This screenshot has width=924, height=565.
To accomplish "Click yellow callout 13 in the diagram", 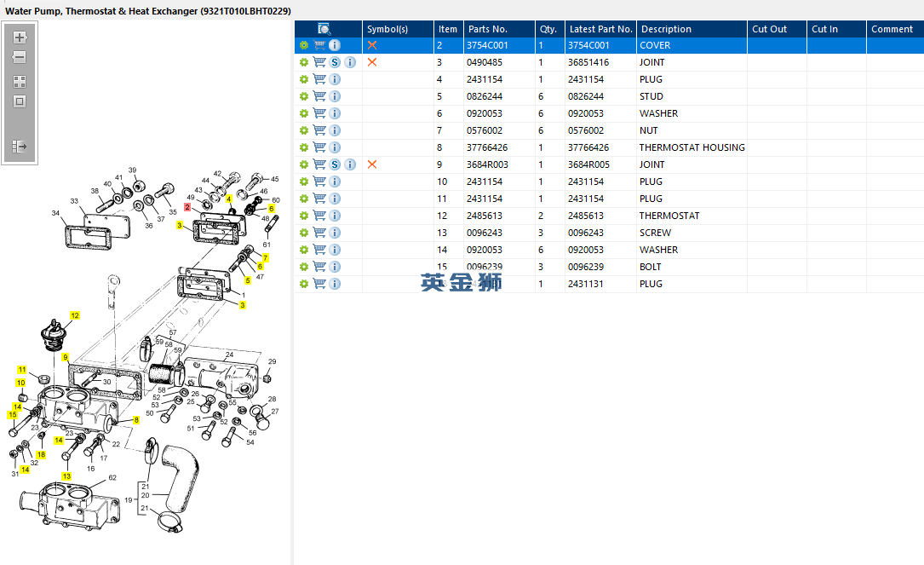I will pos(66,476).
